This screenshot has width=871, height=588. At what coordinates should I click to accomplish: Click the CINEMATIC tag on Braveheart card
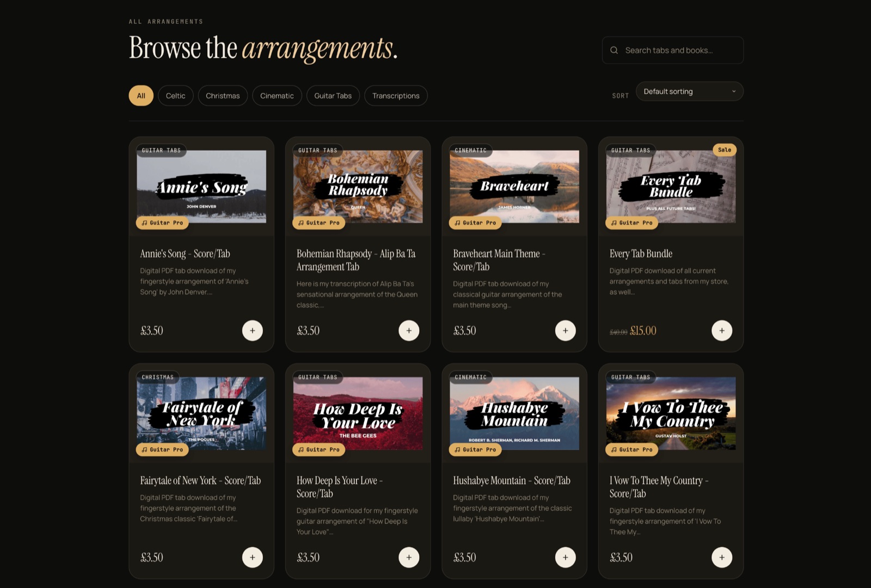click(x=471, y=150)
